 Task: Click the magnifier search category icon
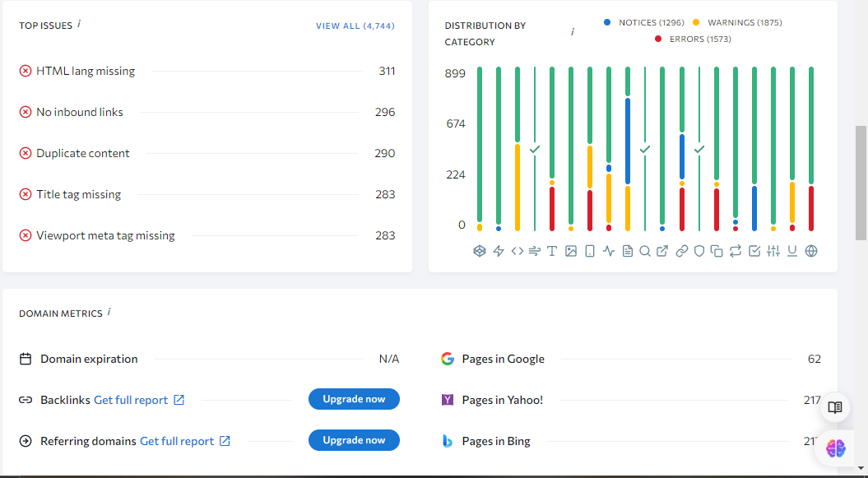click(x=645, y=251)
